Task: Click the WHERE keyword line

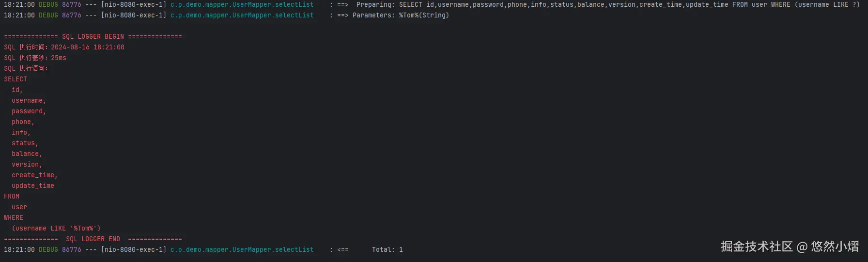Action: [x=14, y=217]
